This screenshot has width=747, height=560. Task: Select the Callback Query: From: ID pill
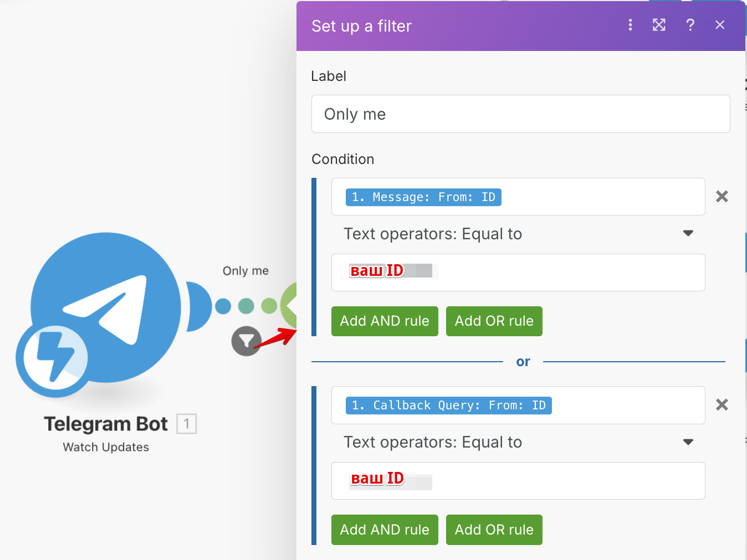(x=448, y=405)
